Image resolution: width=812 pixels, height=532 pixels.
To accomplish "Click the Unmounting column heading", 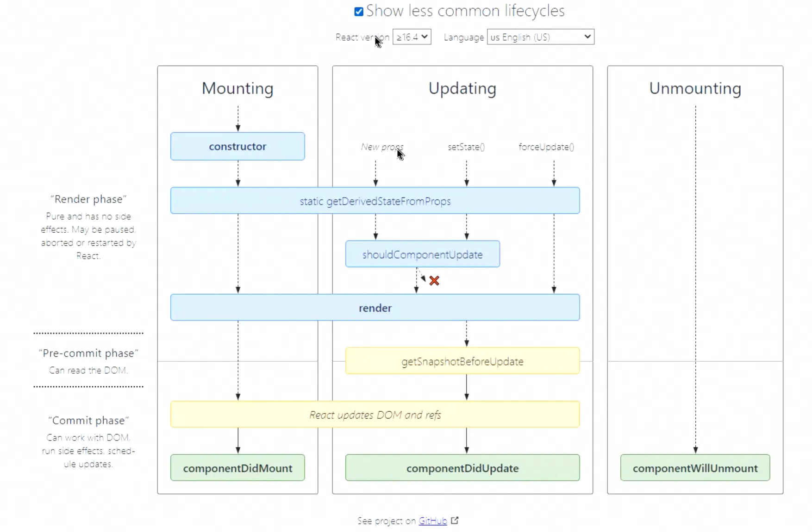I will (695, 88).
